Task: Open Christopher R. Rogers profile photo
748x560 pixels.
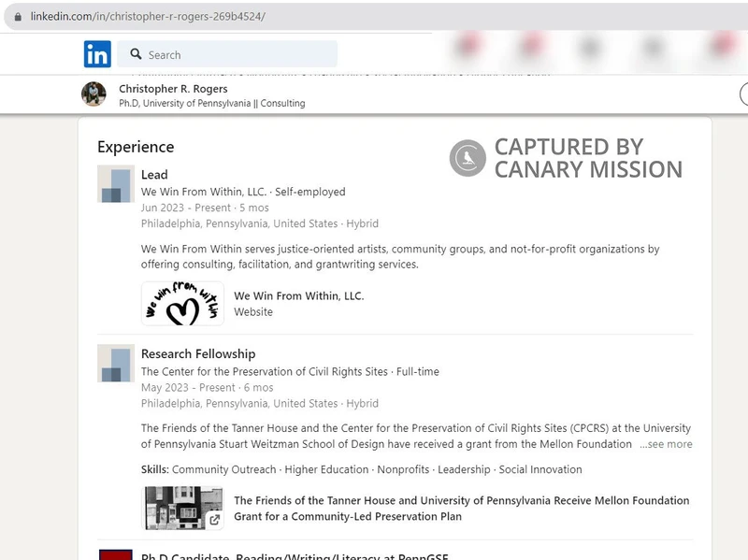Action: [93, 94]
